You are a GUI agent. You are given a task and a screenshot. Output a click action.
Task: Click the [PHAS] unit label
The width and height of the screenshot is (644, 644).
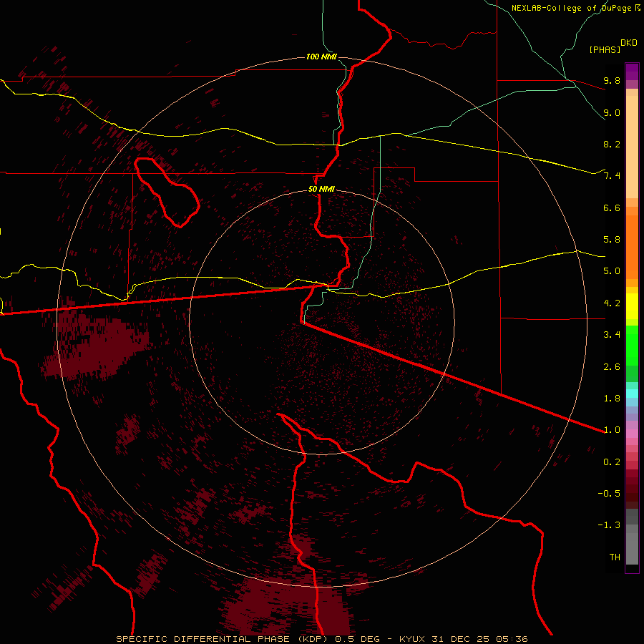coord(605,49)
